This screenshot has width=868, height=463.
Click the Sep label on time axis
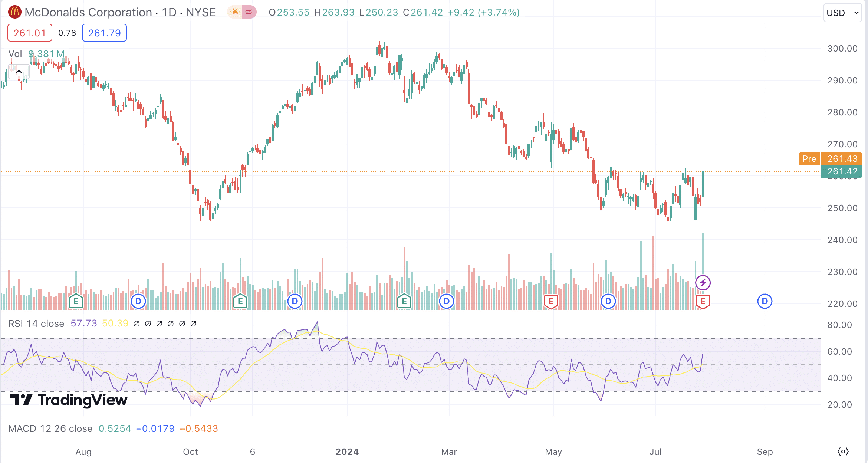765,451
